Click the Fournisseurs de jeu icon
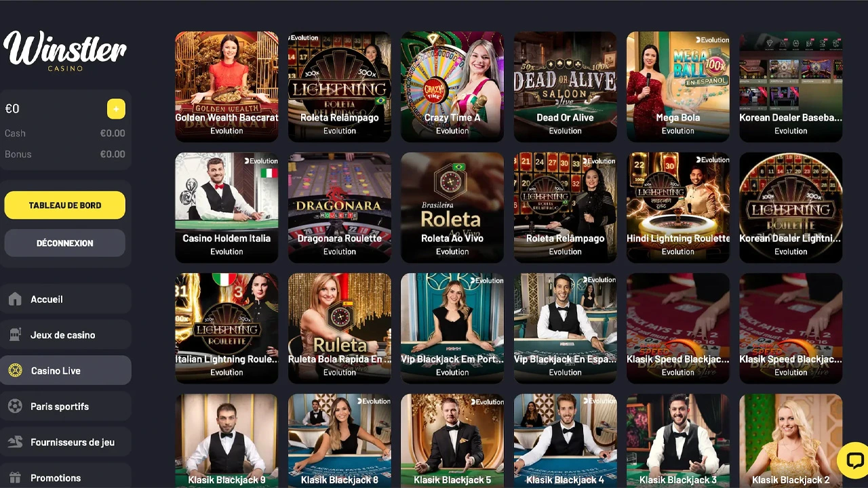The image size is (868, 488). tap(15, 442)
